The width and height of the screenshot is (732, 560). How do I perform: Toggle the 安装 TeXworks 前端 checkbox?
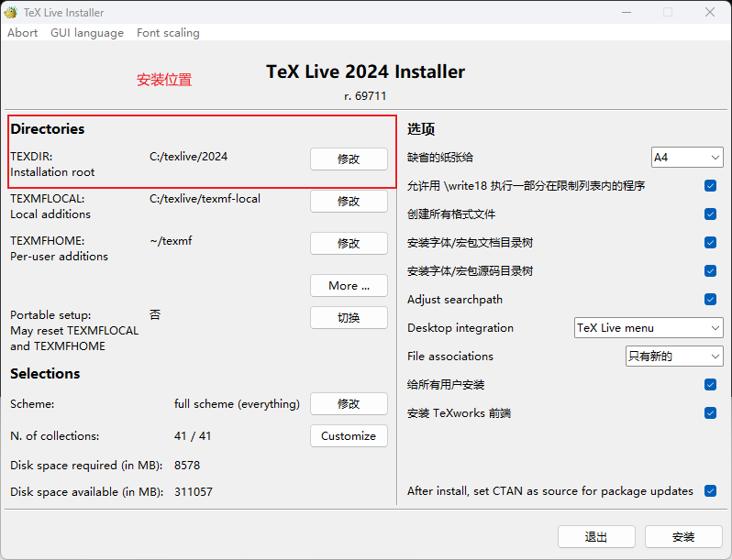[710, 413]
